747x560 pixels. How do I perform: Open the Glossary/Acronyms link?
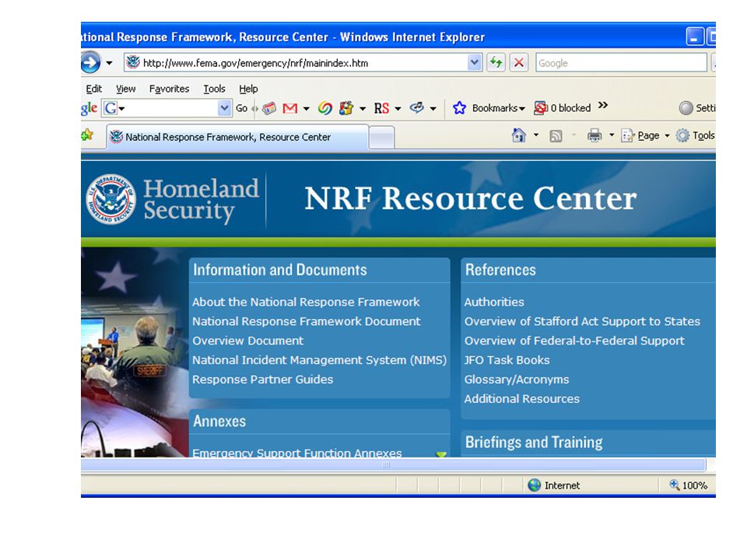click(x=517, y=380)
